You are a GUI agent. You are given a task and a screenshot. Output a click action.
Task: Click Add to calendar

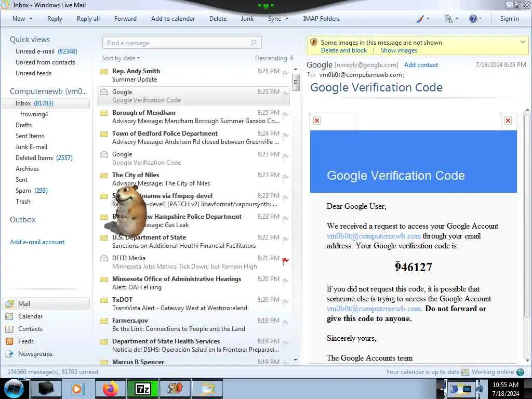[173, 19]
